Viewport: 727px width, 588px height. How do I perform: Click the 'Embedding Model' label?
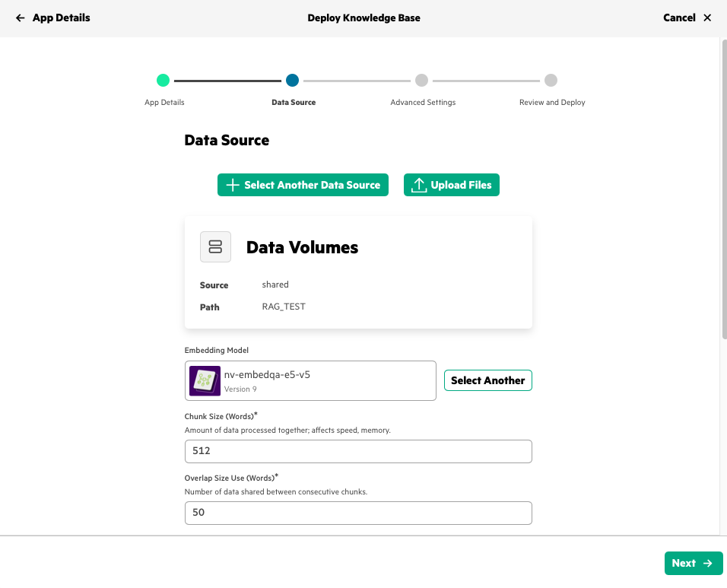click(x=217, y=350)
